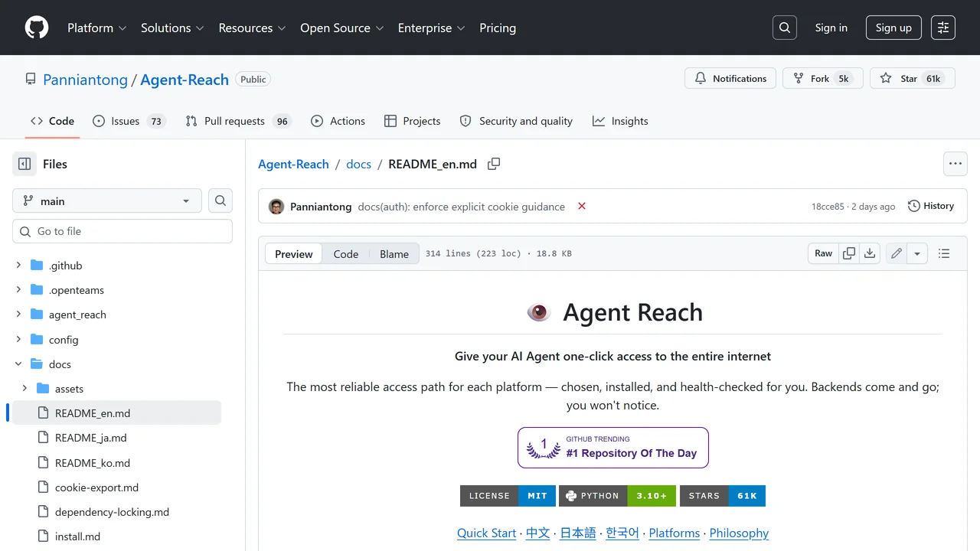Open the Solutions dropdown menu
Viewport: 980px width, 551px height.
172,28
